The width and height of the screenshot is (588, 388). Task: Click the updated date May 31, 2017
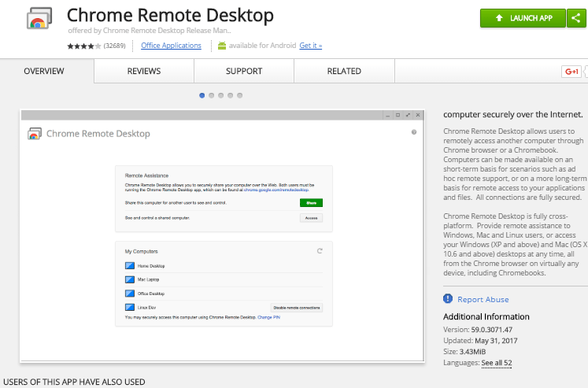496,341
